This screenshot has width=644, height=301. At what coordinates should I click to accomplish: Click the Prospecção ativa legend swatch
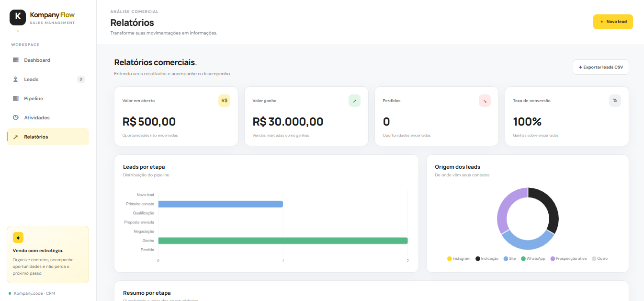(553, 259)
